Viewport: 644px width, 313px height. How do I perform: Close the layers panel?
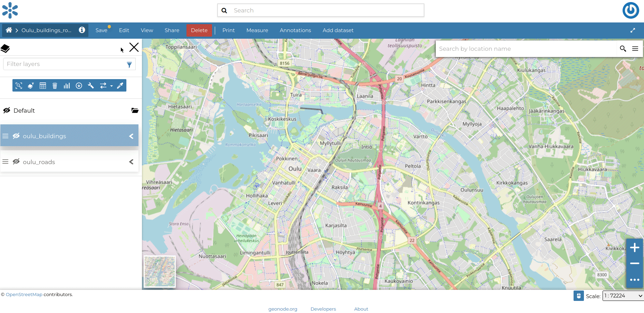[x=134, y=47]
